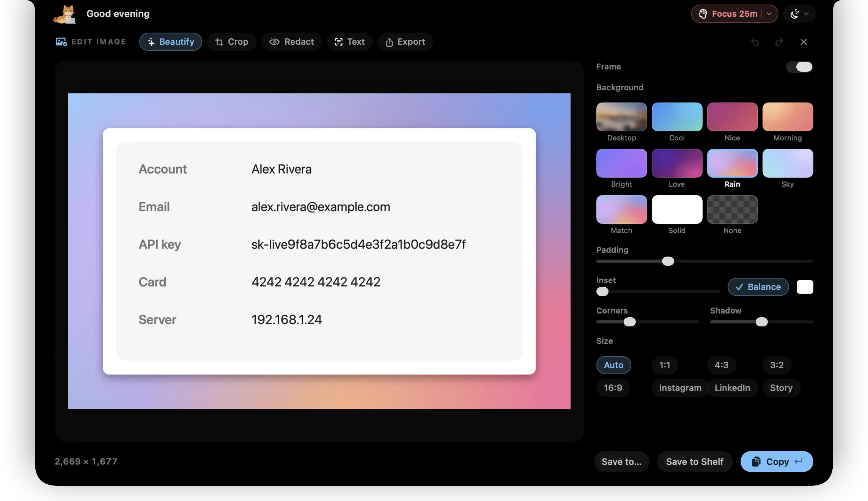
Task: Select the Rain background swatch
Action: [x=732, y=163]
